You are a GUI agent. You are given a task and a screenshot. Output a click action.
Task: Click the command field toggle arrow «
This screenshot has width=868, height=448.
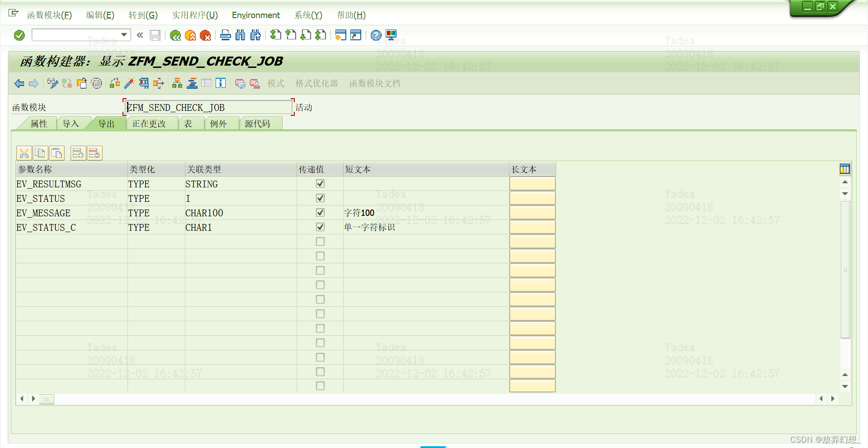[x=140, y=35]
